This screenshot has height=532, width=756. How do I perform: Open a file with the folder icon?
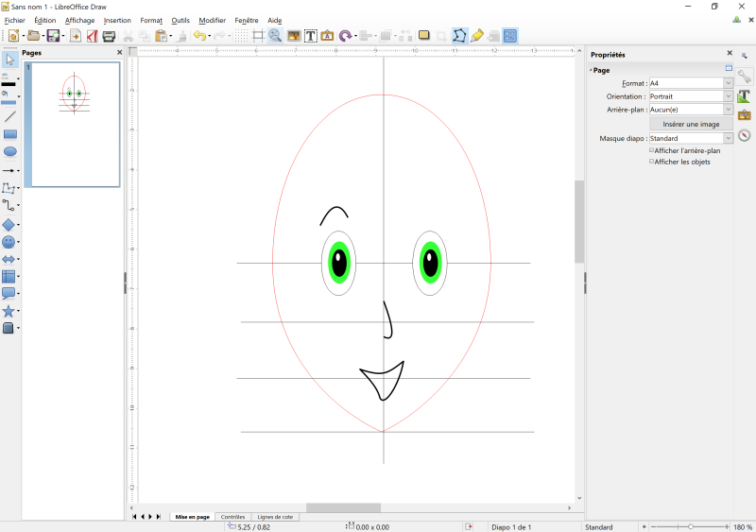tap(33, 36)
